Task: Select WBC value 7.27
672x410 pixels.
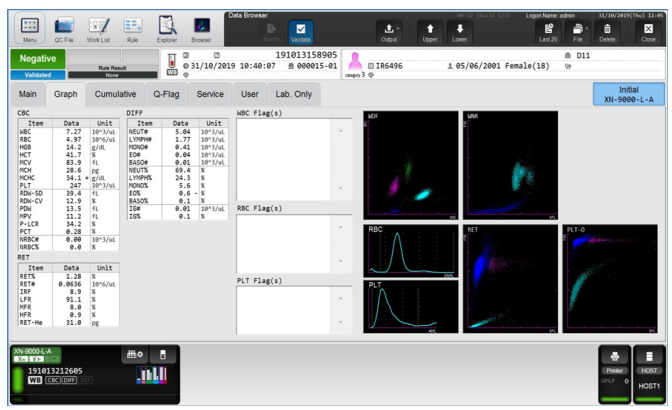Action: click(73, 132)
